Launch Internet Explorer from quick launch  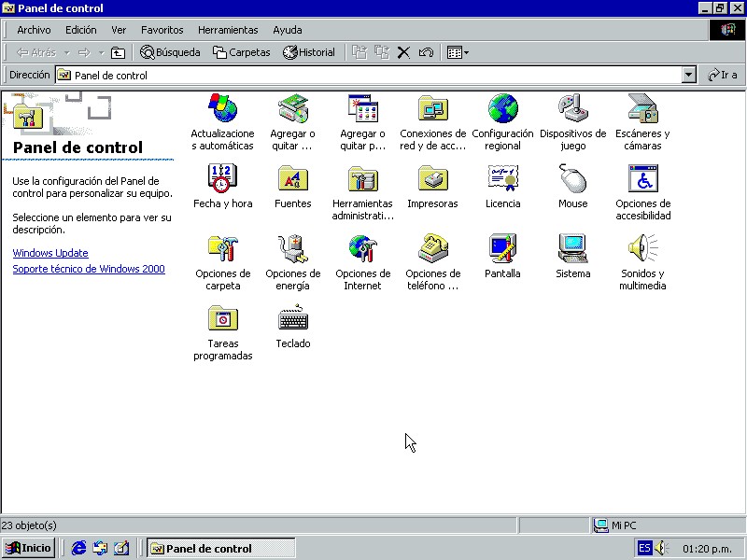pos(78,548)
